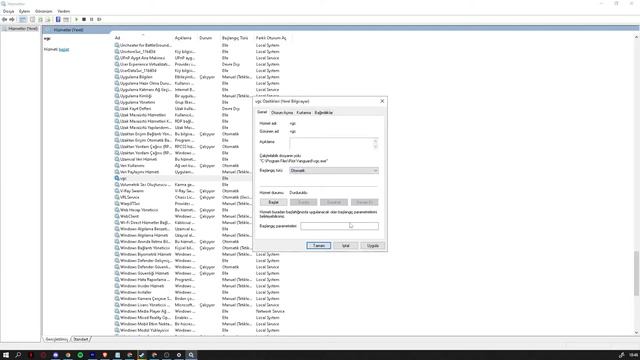
Task: Go back with the toolbar Back arrow
Action: point(4,19)
